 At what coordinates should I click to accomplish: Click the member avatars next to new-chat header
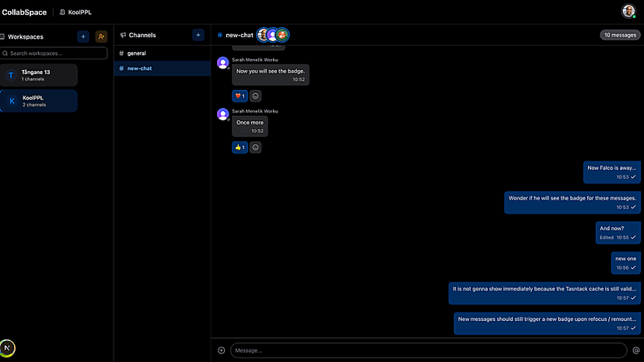273,35
